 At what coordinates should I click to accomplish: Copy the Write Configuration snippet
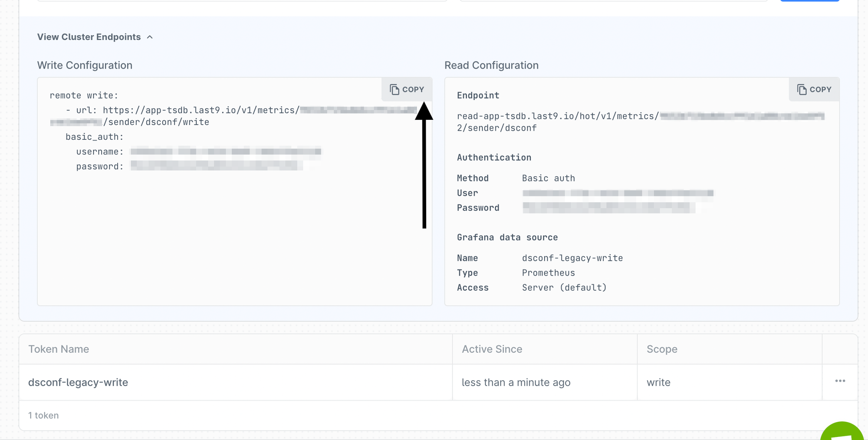(407, 89)
